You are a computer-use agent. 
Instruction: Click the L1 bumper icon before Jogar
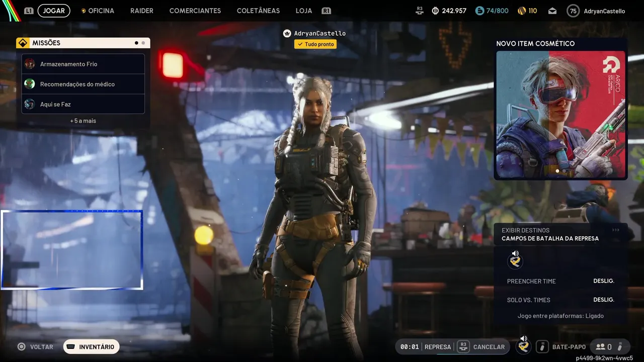[29, 11]
